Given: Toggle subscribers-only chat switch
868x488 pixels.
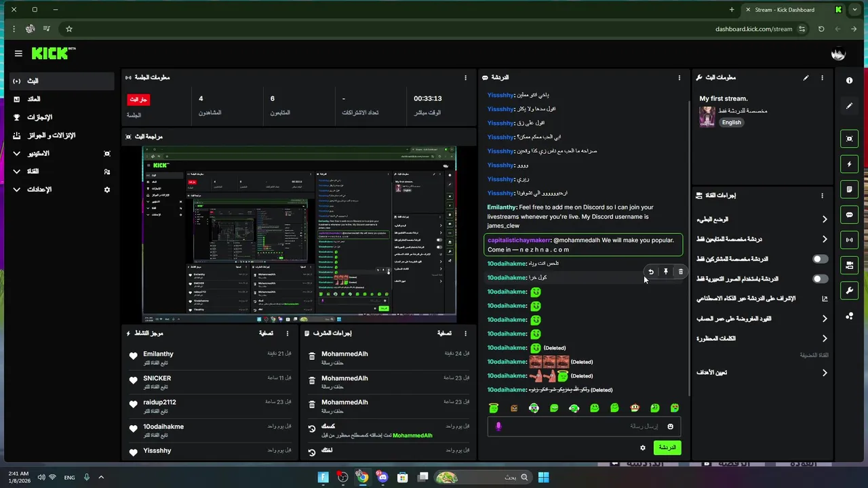Looking at the screenshot, I should point(820,259).
